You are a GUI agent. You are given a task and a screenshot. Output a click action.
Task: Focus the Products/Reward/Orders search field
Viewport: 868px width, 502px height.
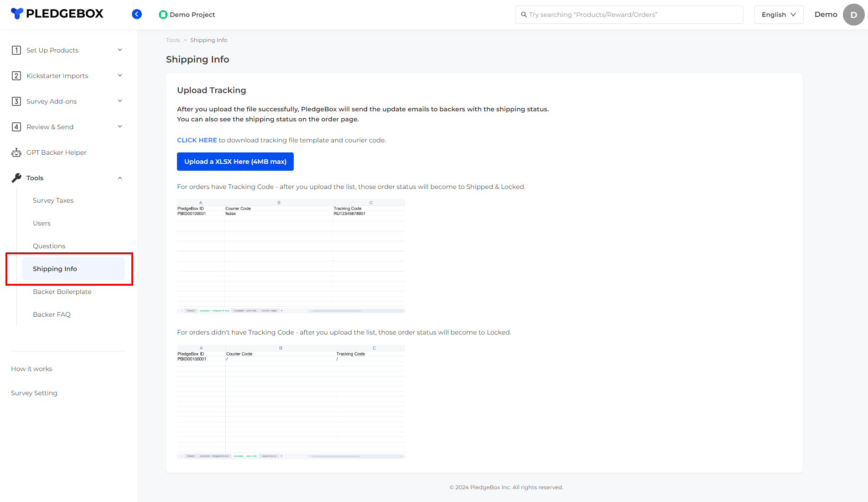point(629,15)
